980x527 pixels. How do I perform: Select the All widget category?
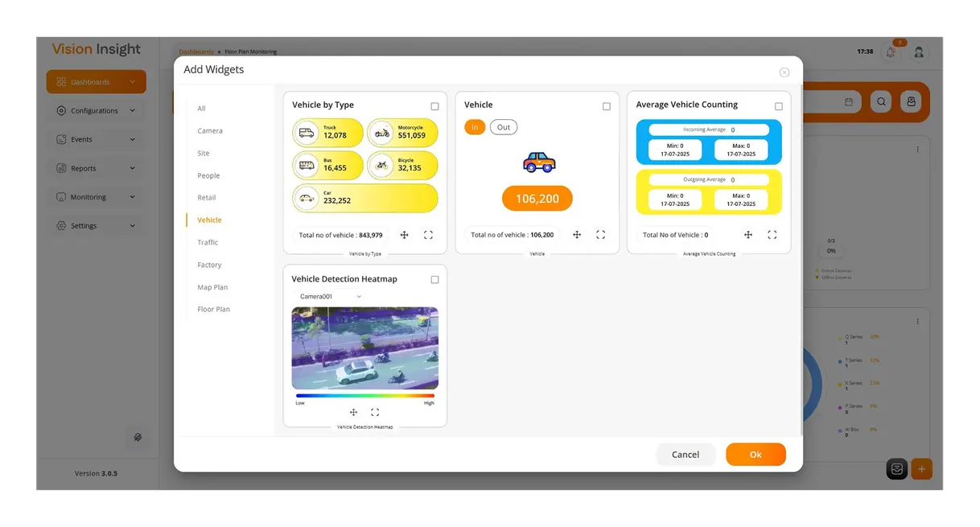(202, 109)
